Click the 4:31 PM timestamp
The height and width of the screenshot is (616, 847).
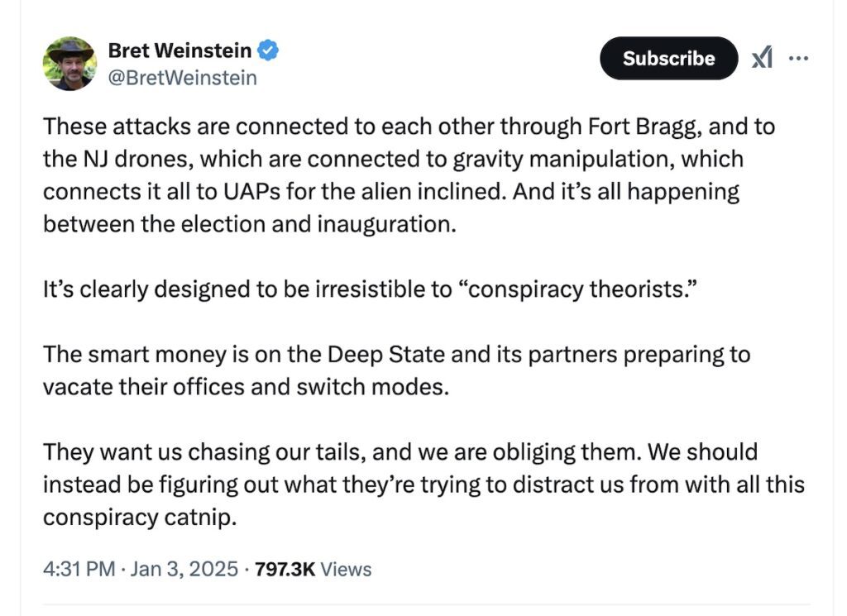pyautogui.click(x=79, y=569)
